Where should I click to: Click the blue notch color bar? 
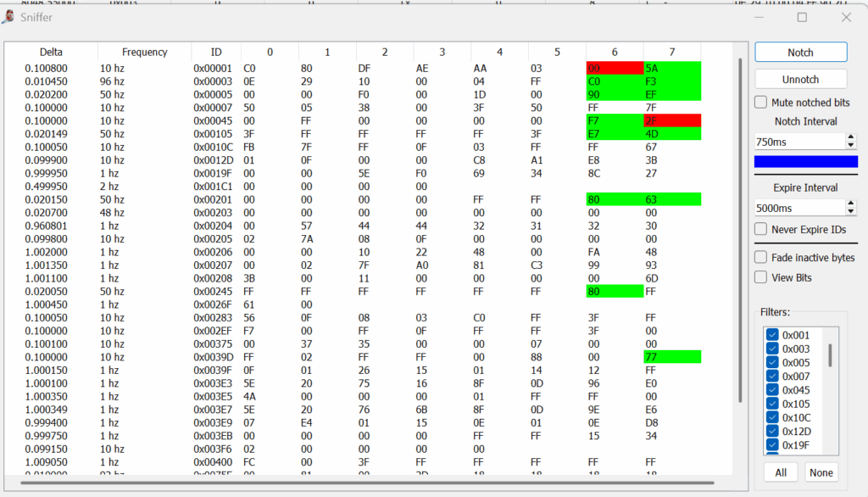[x=805, y=161]
